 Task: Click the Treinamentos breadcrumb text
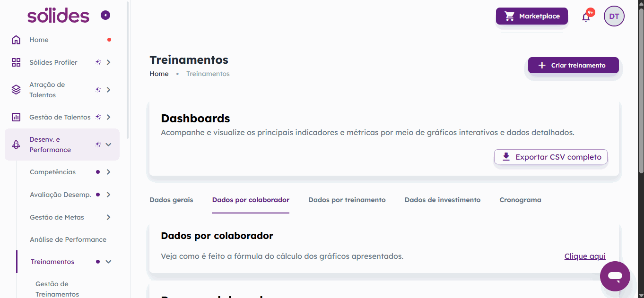tap(208, 74)
